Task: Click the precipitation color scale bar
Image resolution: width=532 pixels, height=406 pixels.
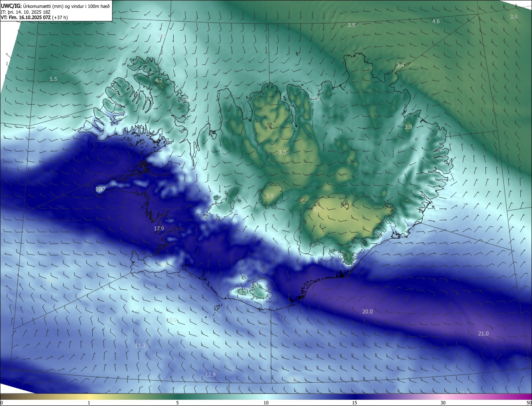Action: click(x=266, y=397)
